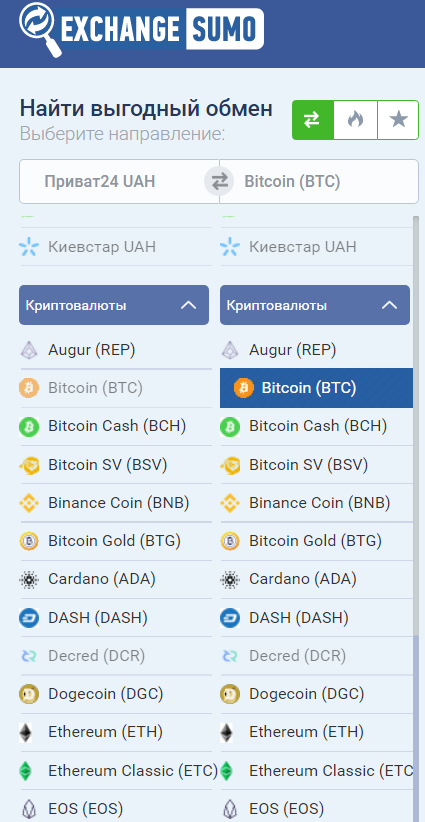Select Augur (REP) in the right list
Screen dimensions: 425x822
click(x=317, y=350)
